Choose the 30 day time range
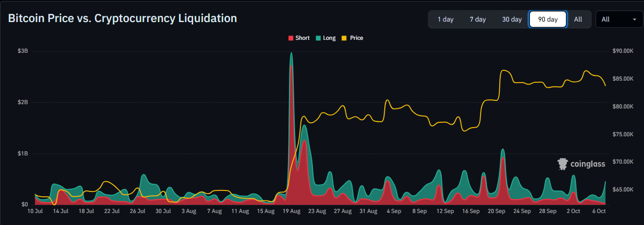The width and height of the screenshot is (644, 225). point(512,19)
